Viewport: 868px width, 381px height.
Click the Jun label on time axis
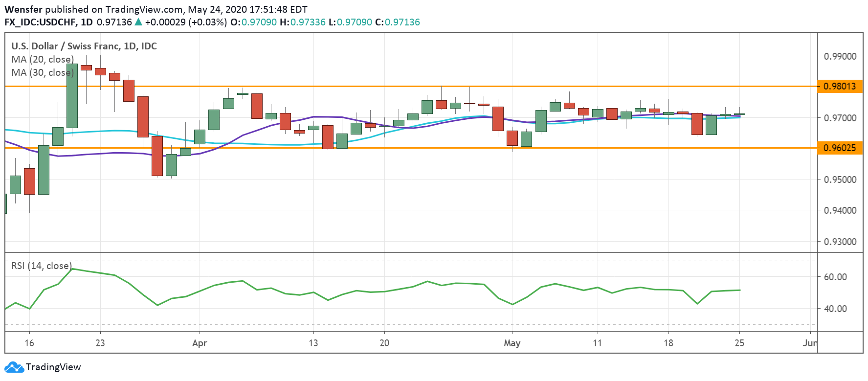pyautogui.click(x=810, y=343)
